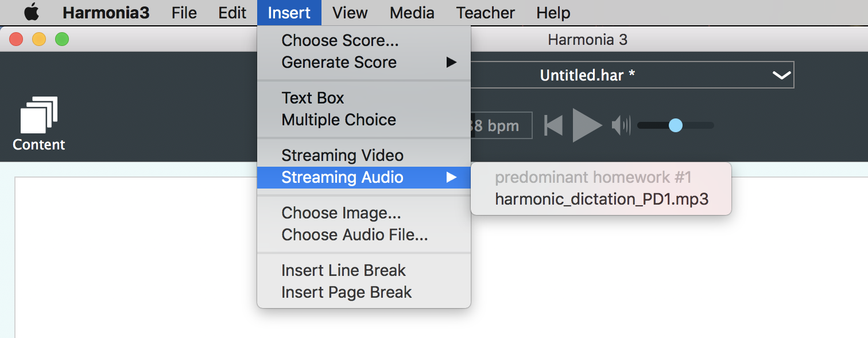Select harmonic_dictation_PD1.mp3 from the submenu
The image size is (868, 338).
click(601, 199)
